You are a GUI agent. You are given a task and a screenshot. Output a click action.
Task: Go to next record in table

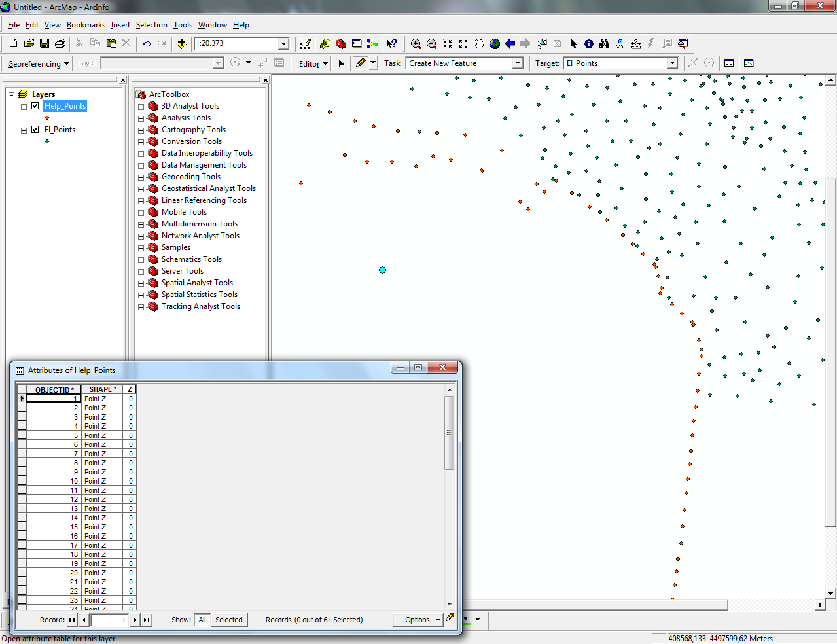point(135,620)
